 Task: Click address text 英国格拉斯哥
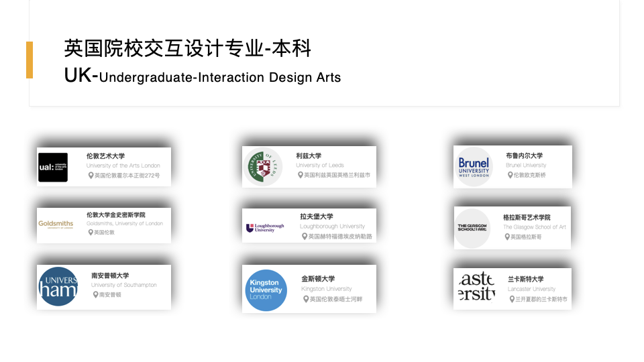coord(527,237)
